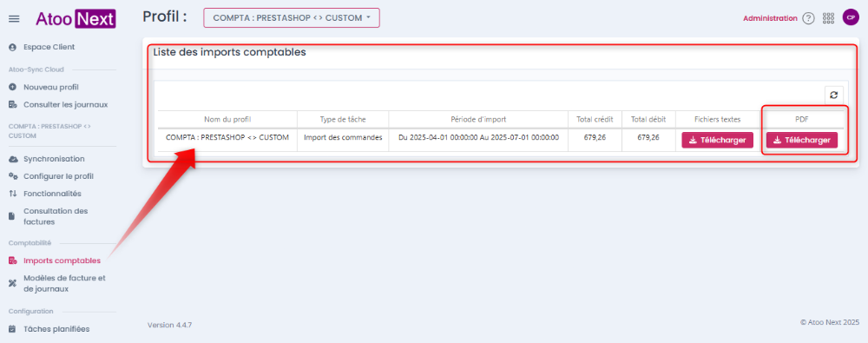Click the Période d'import column header

pos(478,120)
